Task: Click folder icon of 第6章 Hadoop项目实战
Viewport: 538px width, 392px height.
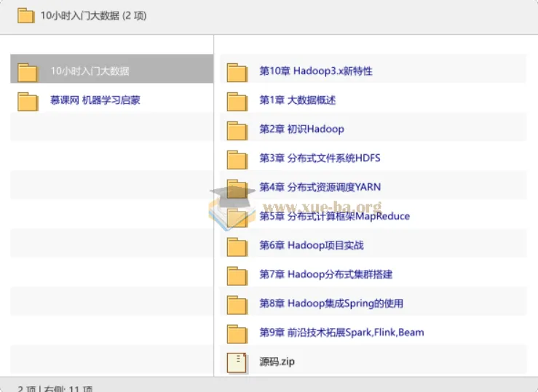Action: pyautogui.click(x=237, y=247)
